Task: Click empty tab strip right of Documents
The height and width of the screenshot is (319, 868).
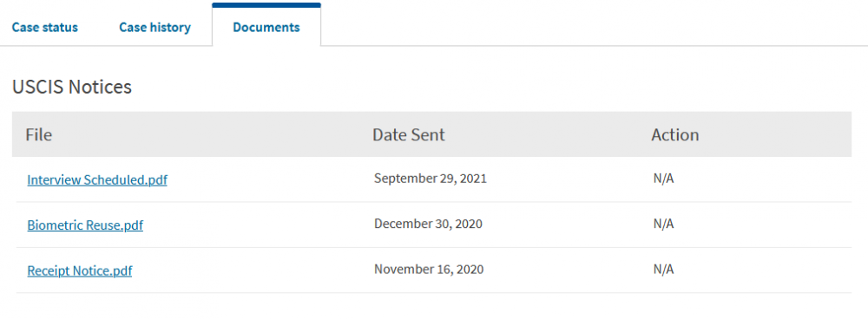Action: pyautogui.click(x=592, y=25)
